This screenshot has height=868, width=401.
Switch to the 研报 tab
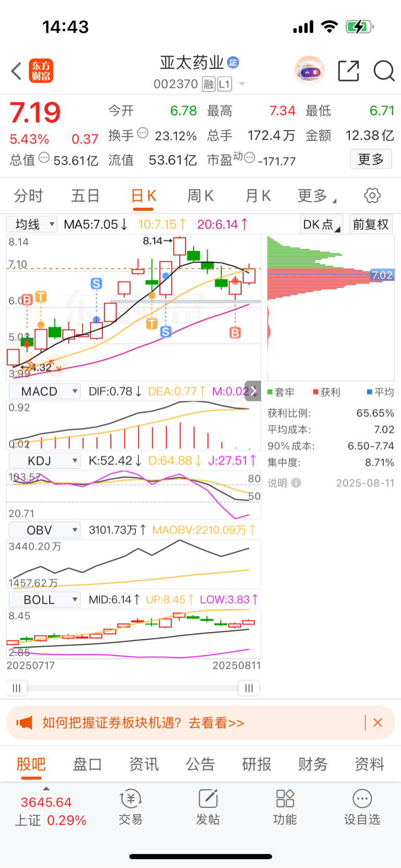(x=257, y=764)
